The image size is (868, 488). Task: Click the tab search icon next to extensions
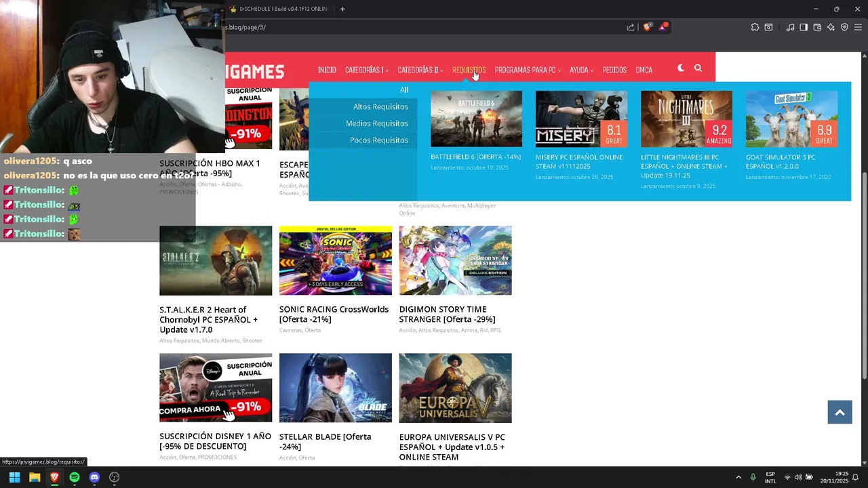point(768,27)
